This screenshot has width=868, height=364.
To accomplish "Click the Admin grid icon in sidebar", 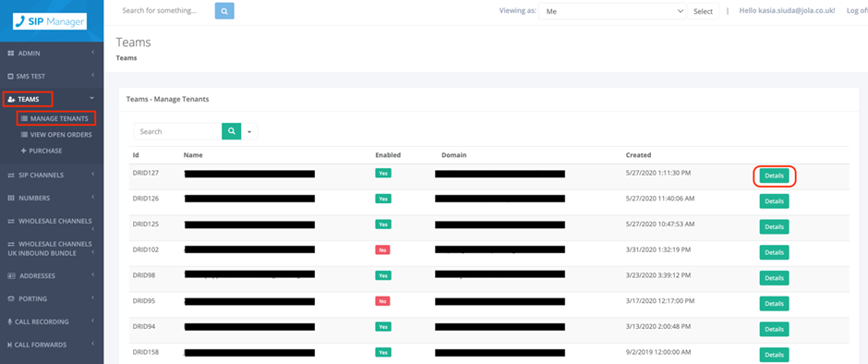I will pos(10,54).
